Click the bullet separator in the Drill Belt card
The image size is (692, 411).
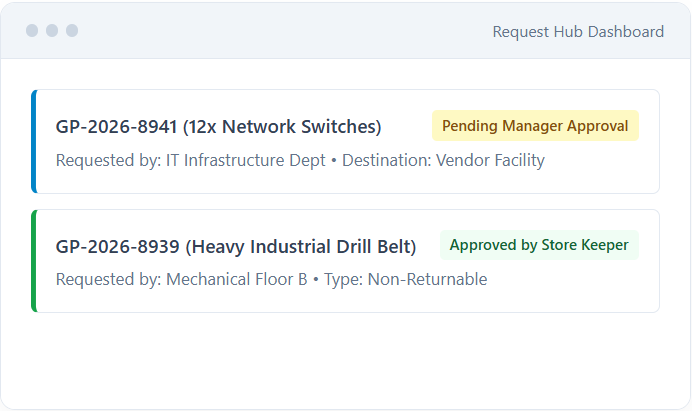(316, 280)
